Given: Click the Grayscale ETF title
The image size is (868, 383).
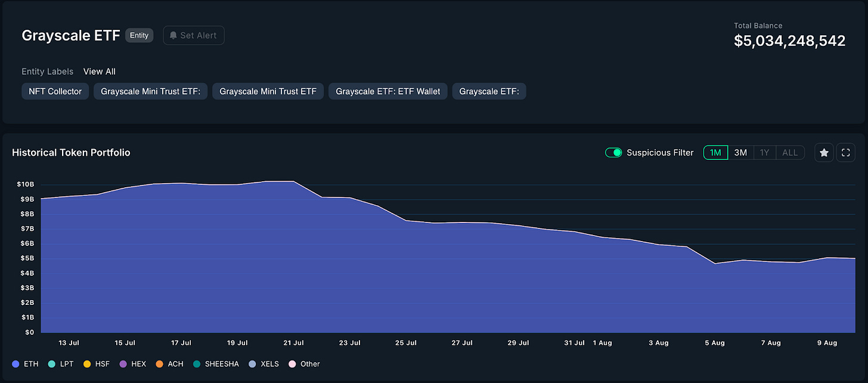Looking at the screenshot, I should click(71, 35).
